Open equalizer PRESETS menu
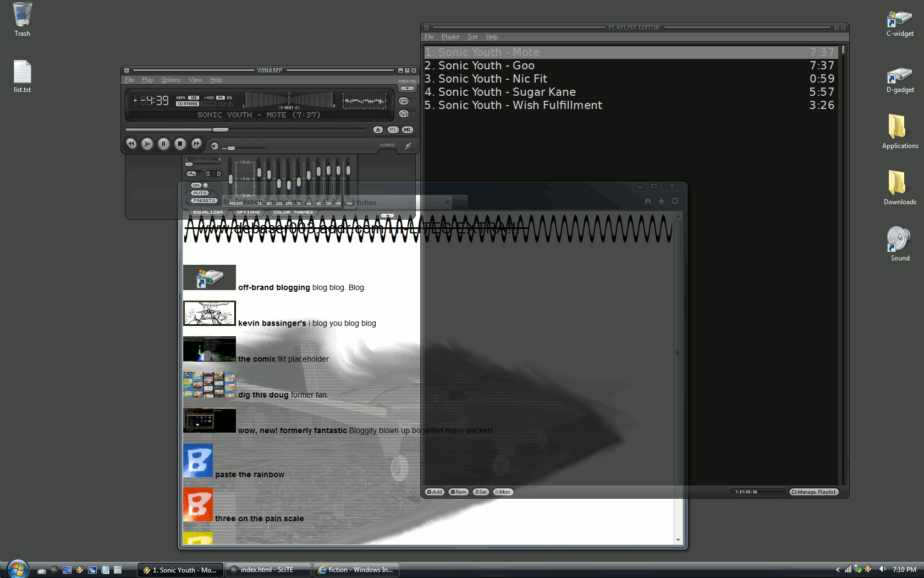 click(204, 201)
